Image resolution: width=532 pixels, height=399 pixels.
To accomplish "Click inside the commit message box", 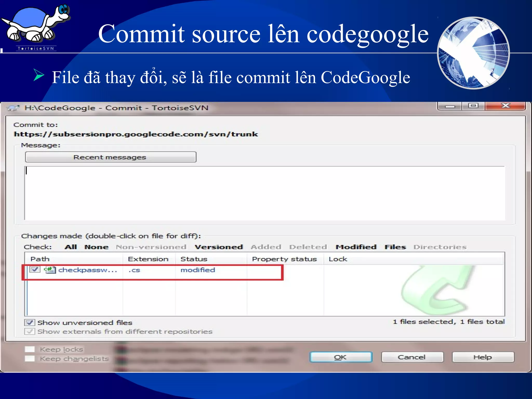I will click(265, 193).
